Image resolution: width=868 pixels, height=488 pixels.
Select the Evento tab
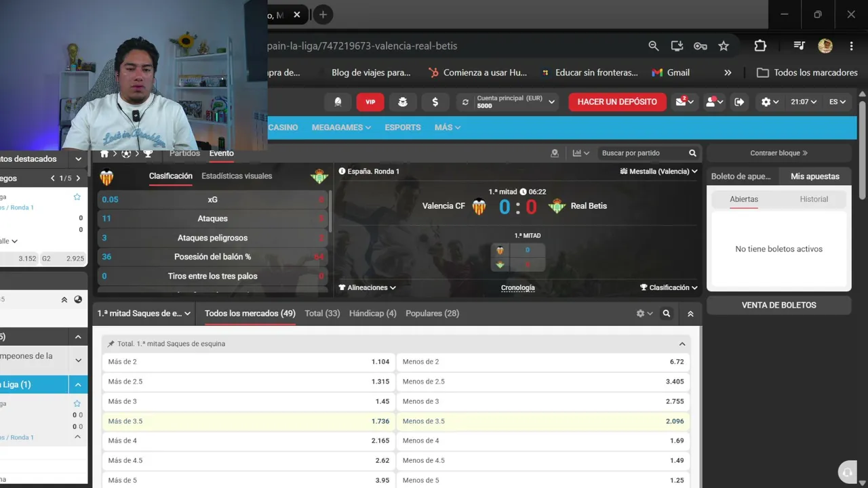tap(221, 153)
